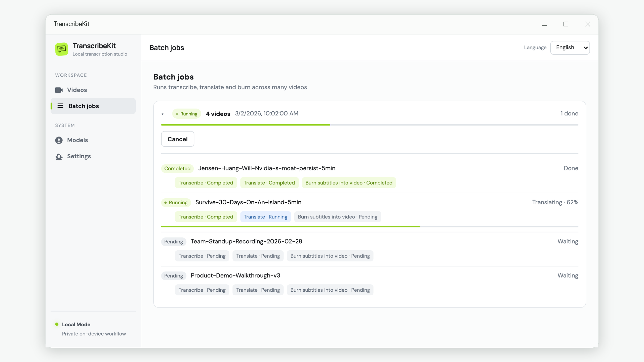Click Burn subtitles Pending chip under Product-Demo

pos(330,290)
